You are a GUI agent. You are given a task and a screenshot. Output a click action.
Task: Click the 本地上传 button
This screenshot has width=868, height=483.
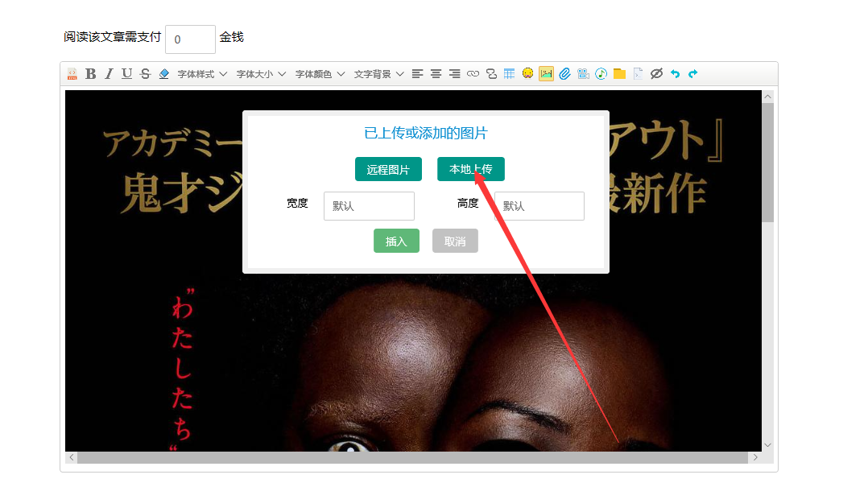tap(470, 169)
